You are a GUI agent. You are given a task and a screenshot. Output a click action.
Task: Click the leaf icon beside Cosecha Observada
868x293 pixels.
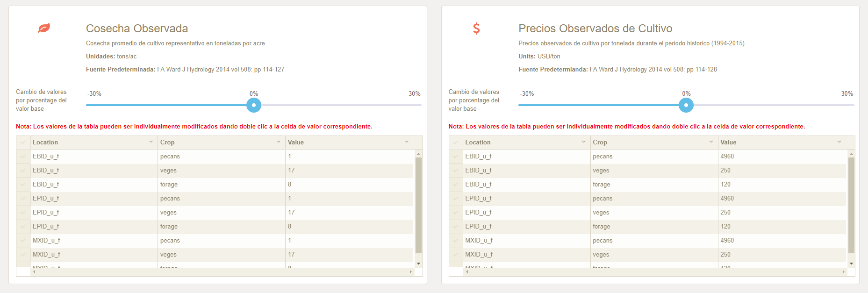[44, 28]
